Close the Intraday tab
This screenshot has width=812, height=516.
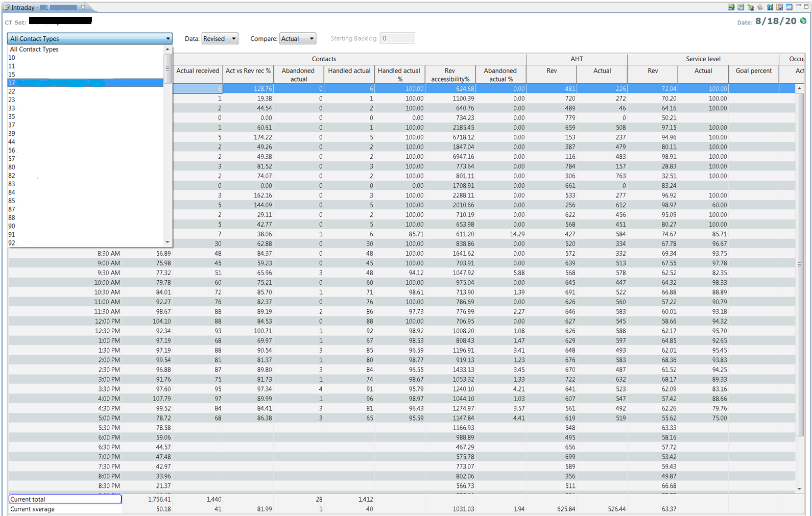[x=83, y=7]
